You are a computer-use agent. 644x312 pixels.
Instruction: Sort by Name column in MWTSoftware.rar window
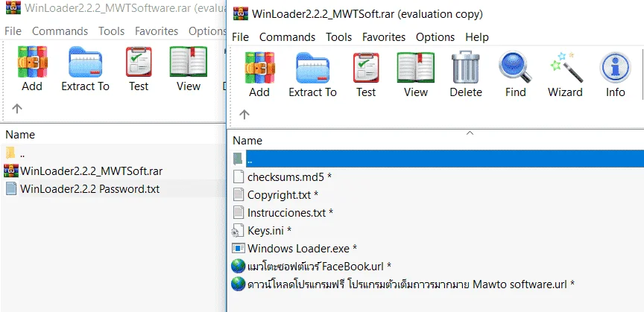pos(20,135)
